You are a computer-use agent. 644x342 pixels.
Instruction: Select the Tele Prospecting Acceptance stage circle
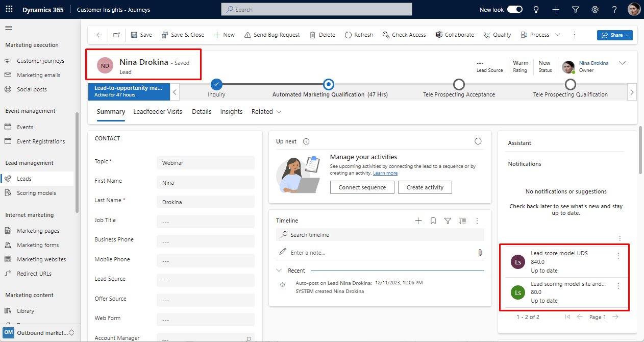459,84
